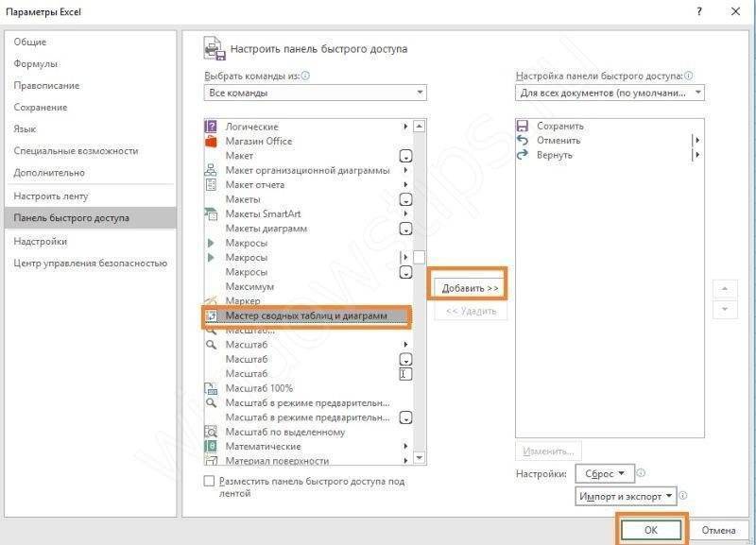Click info icon next to Сброс
The height and width of the screenshot is (545, 756).
pos(641,473)
